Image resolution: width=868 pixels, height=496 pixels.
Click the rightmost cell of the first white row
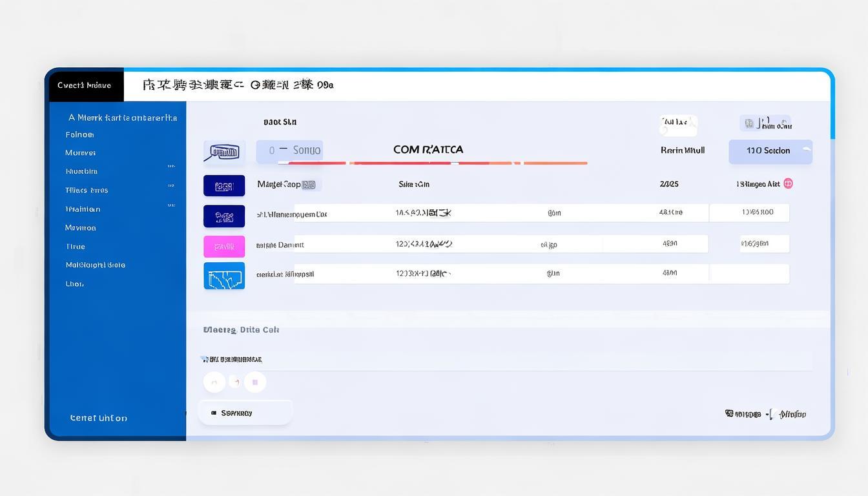[x=749, y=212]
